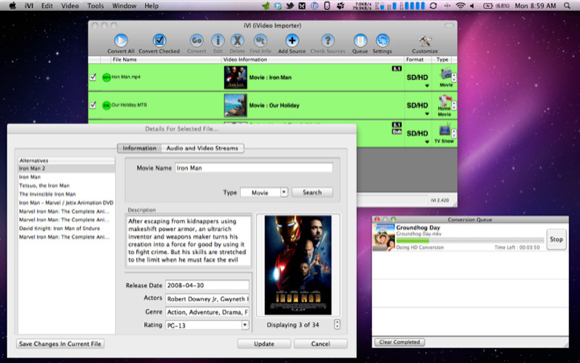580x363 pixels.
Task: Click the volume icon in menu bar
Action: [472, 6]
